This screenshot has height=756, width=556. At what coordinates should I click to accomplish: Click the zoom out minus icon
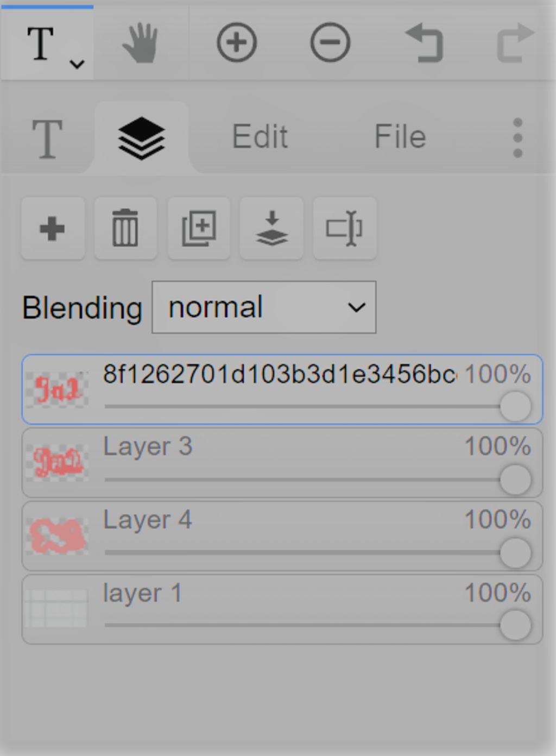click(330, 42)
